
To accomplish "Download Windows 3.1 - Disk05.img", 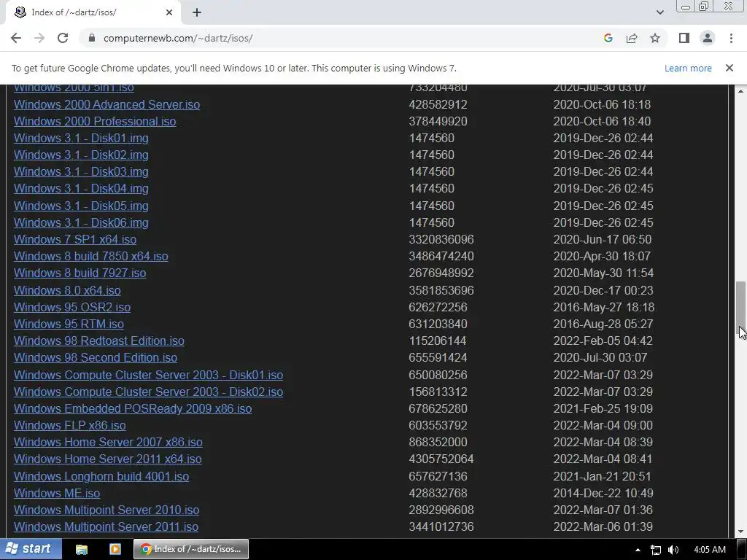I will pos(81,206).
